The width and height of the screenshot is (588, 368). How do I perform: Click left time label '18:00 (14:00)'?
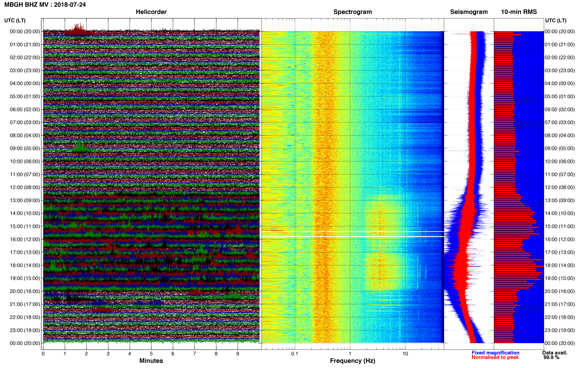pos(25,265)
